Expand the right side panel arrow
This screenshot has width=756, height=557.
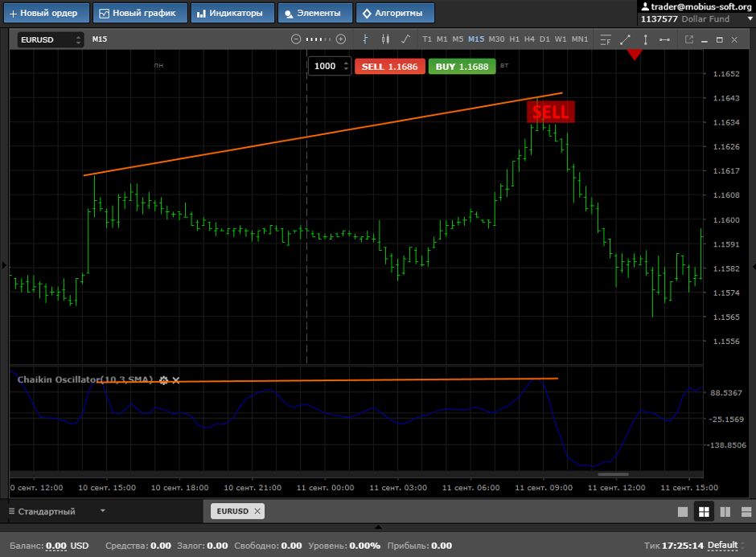click(753, 266)
